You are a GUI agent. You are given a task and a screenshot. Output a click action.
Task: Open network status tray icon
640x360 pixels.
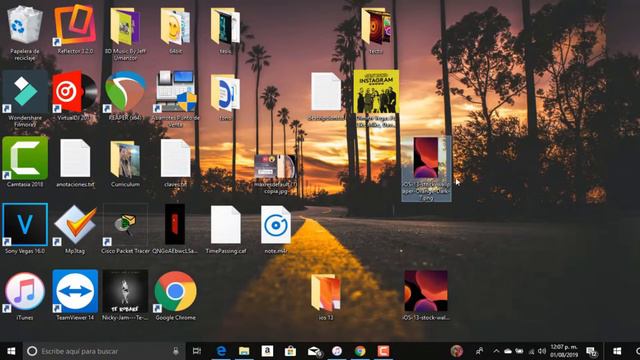pyautogui.click(x=531, y=351)
